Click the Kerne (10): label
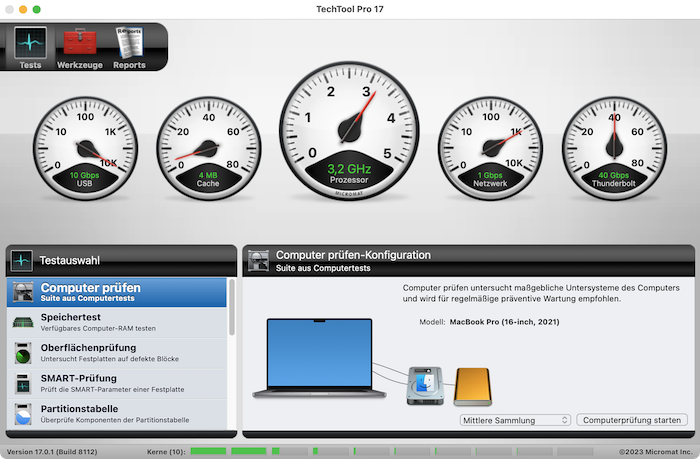 pyautogui.click(x=166, y=452)
